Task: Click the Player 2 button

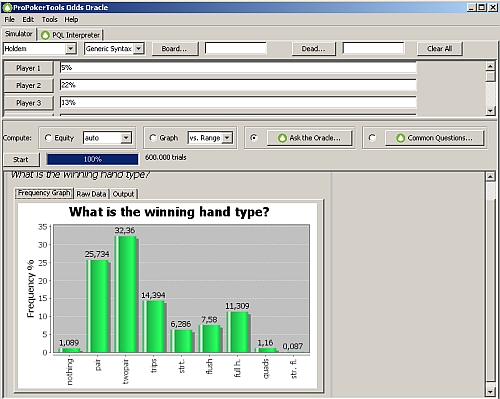Action: click(x=28, y=86)
